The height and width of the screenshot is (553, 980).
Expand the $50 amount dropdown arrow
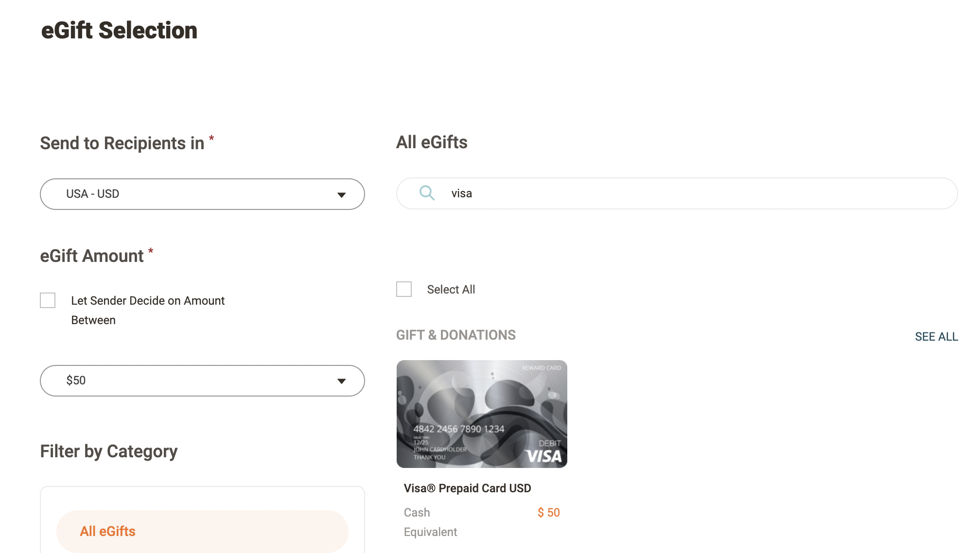pos(341,381)
